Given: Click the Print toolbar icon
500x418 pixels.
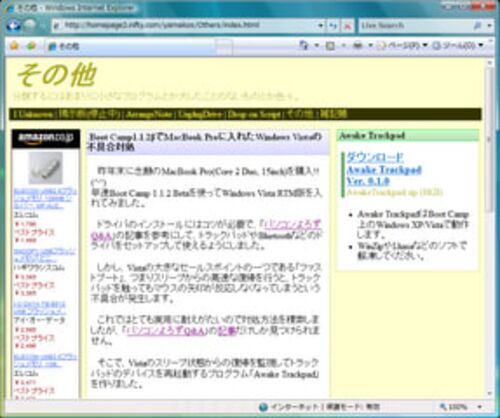Looking at the screenshot, I should (x=358, y=45).
